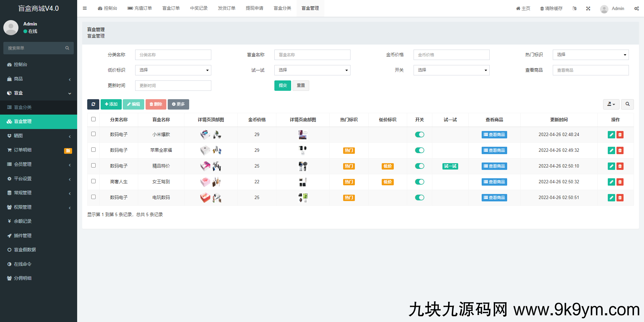Check the checkbox for 精品特价 row
The width and height of the screenshot is (644, 322).
pos(94,166)
